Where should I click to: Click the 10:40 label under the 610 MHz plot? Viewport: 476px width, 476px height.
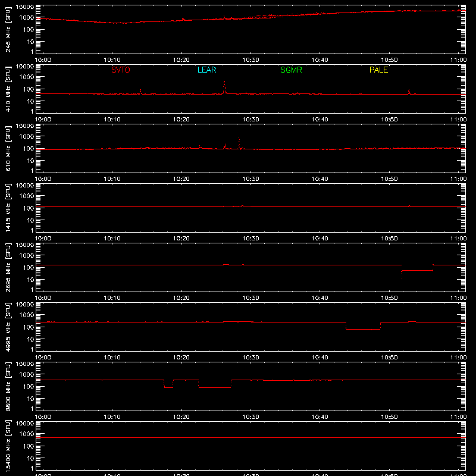coord(320,179)
